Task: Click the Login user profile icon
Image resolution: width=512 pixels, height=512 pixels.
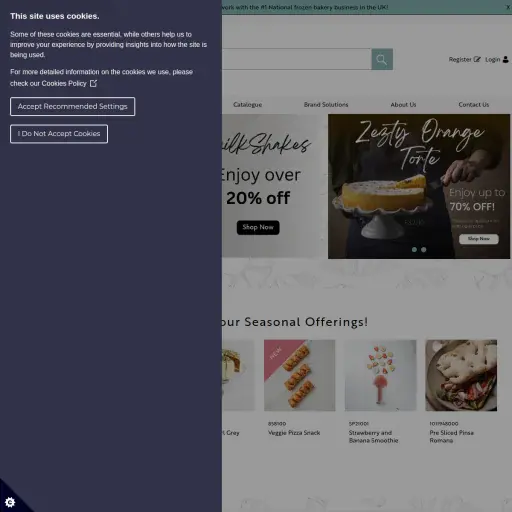Action: pos(505,59)
